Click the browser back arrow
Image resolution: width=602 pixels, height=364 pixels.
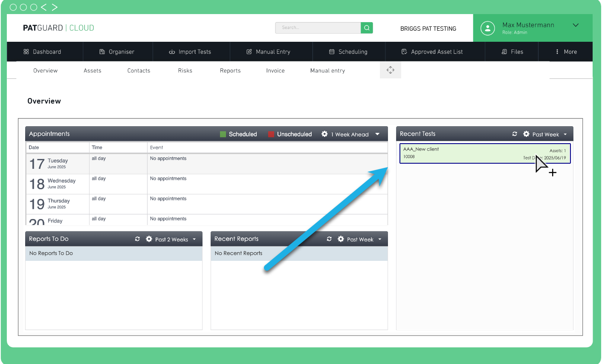pyautogui.click(x=43, y=7)
